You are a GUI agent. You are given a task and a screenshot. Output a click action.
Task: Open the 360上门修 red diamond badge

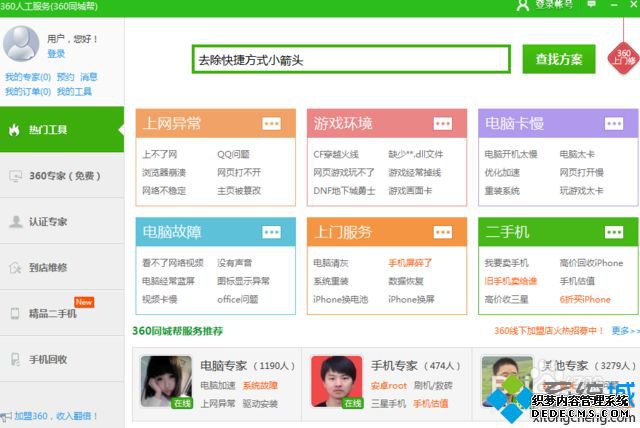623,58
